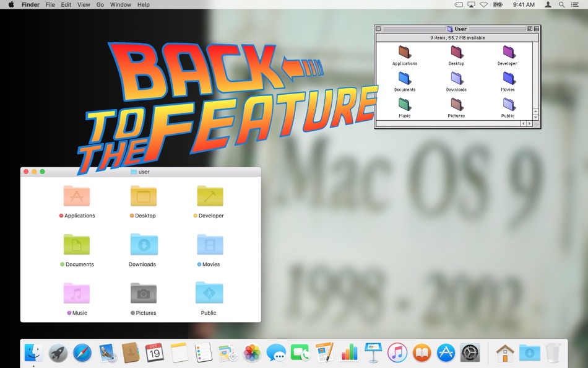Open the Window menu
Image resolution: width=588 pixels, height=368 pixels.
point(120,4)
